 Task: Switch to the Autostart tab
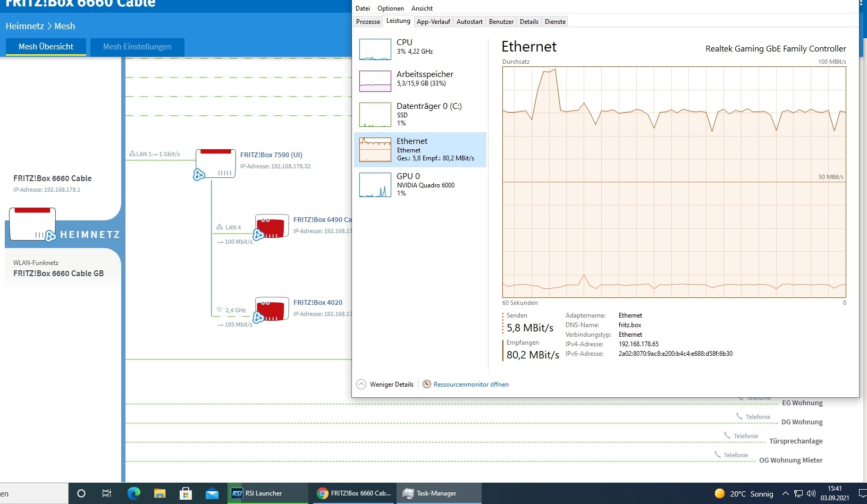click(469, 22)
